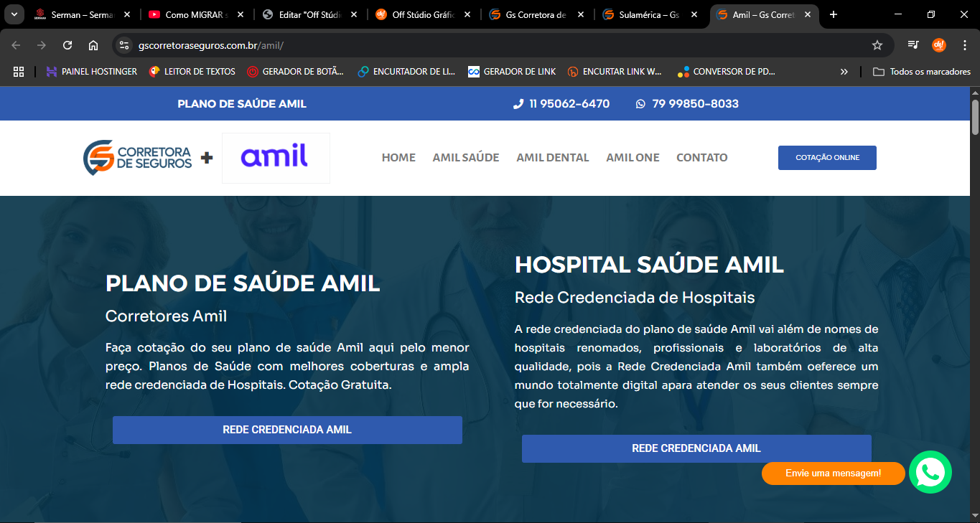Bookmark this page with the star icon
Image resolution: width=980 pixels, height=523 pixels.
tap(877, 44)
